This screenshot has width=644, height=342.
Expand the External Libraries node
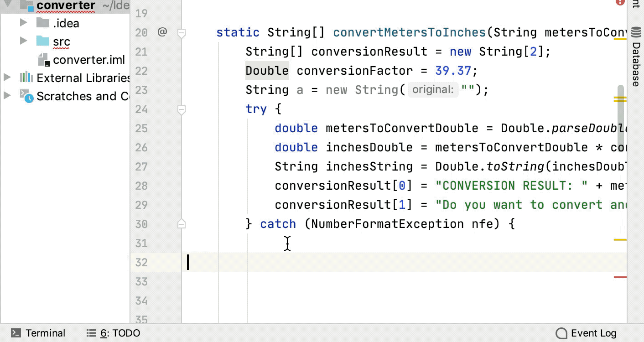(7, 78)
